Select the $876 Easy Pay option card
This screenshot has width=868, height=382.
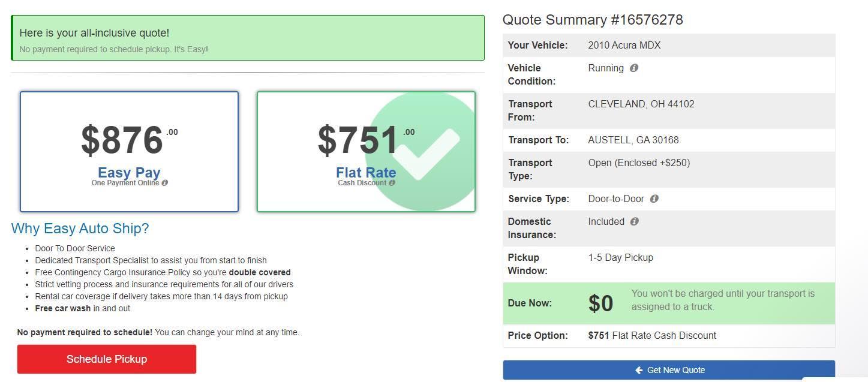point(129,152)
